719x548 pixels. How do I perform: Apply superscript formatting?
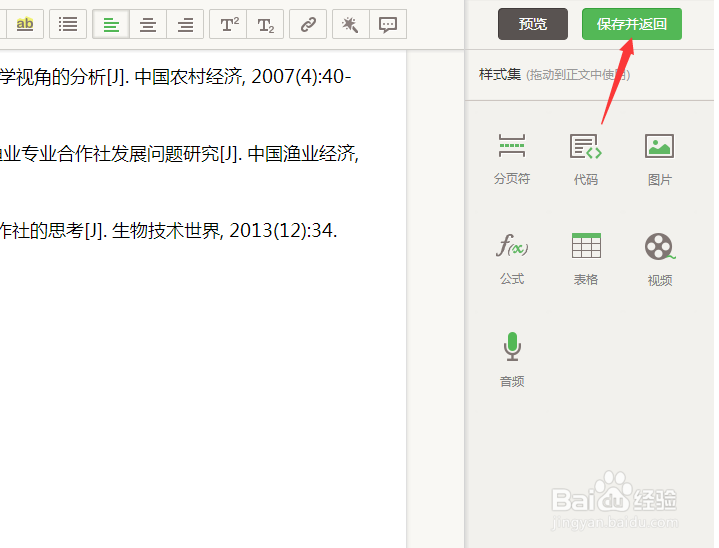(228, 24)
